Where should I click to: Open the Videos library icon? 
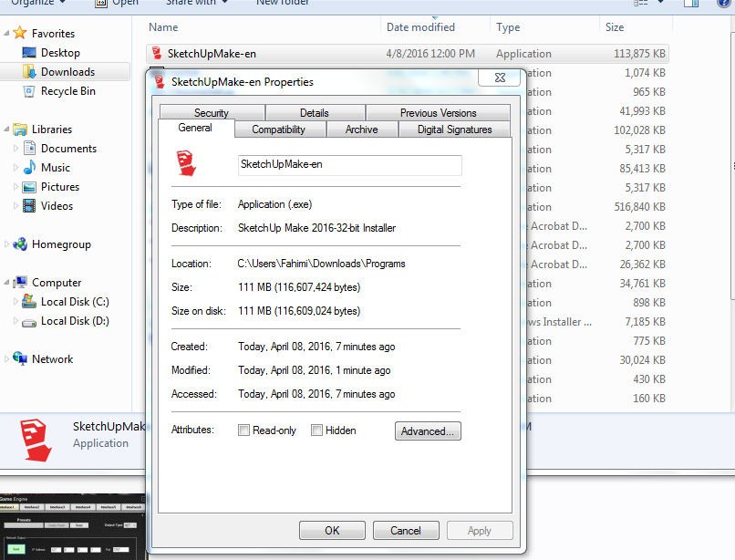tap(29, 206)
